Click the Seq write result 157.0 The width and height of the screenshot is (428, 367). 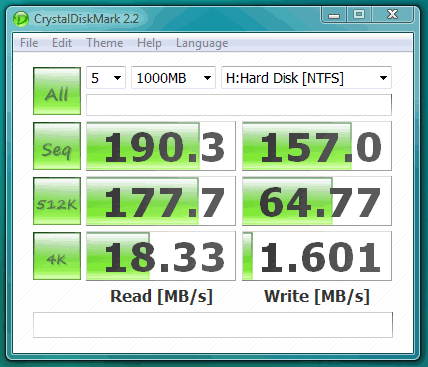click(x=317, y=146)
